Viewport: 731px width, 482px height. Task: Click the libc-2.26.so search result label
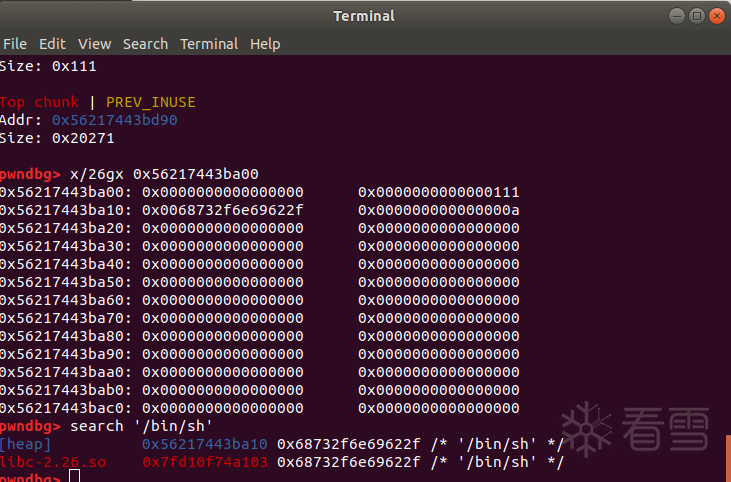[52, 462]
